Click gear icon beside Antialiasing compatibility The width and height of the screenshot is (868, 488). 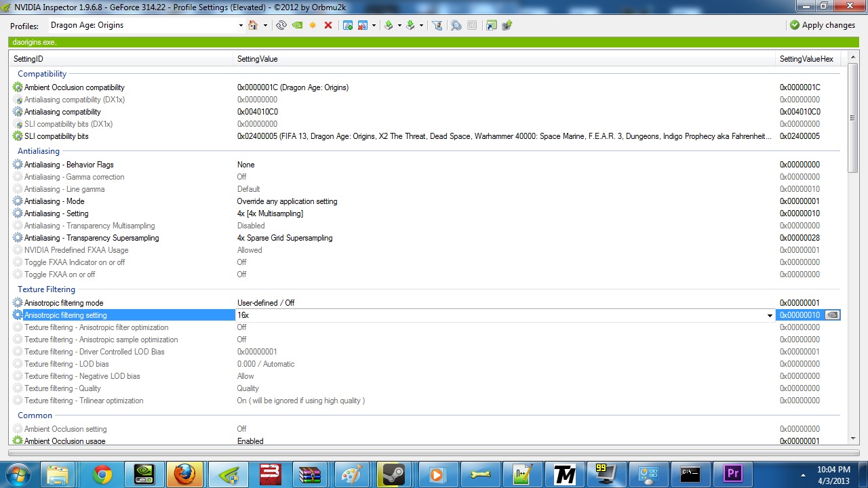[18, 112]
